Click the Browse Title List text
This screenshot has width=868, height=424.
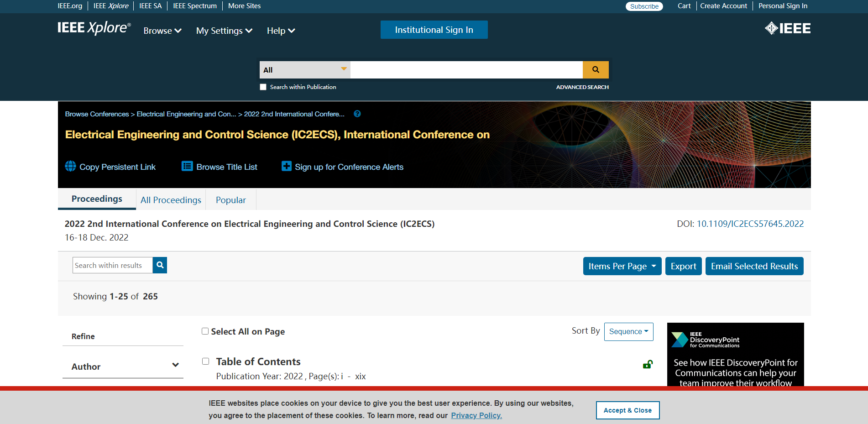pyautogui.click(x=227, y=167)
